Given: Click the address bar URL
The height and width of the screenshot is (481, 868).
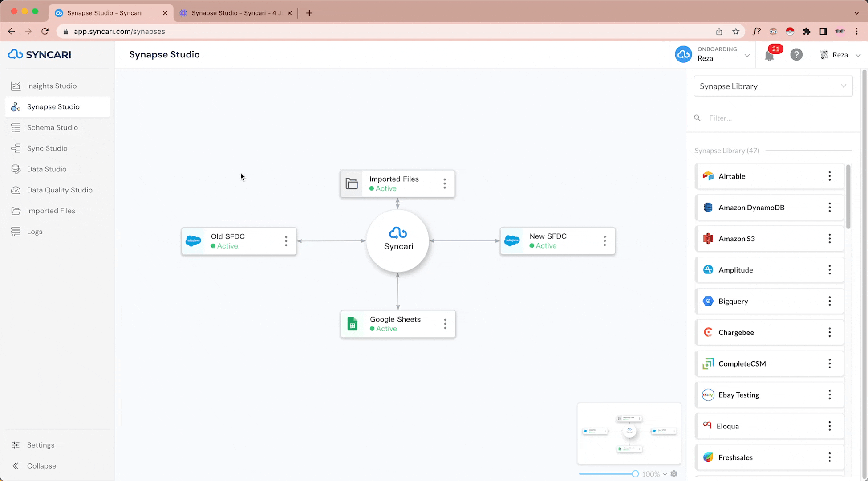Looking at the screenshot, I should pyautogui.click(x=119, y=31).
